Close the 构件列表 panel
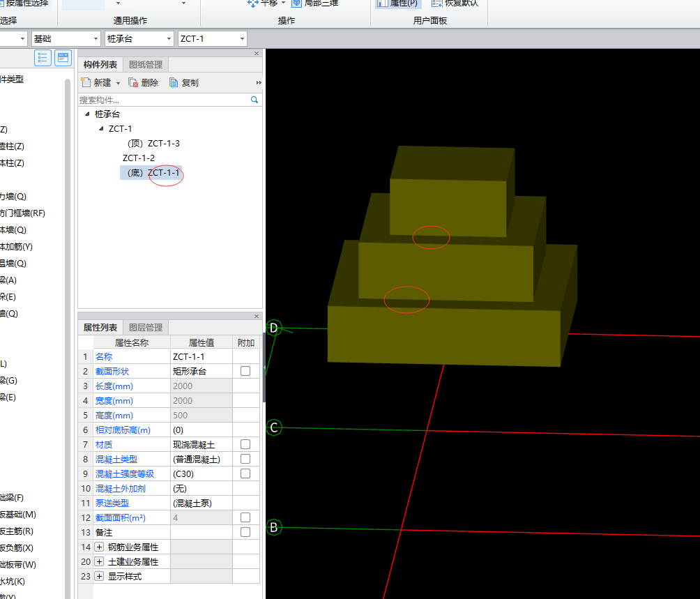 click(x=257, y=54)
